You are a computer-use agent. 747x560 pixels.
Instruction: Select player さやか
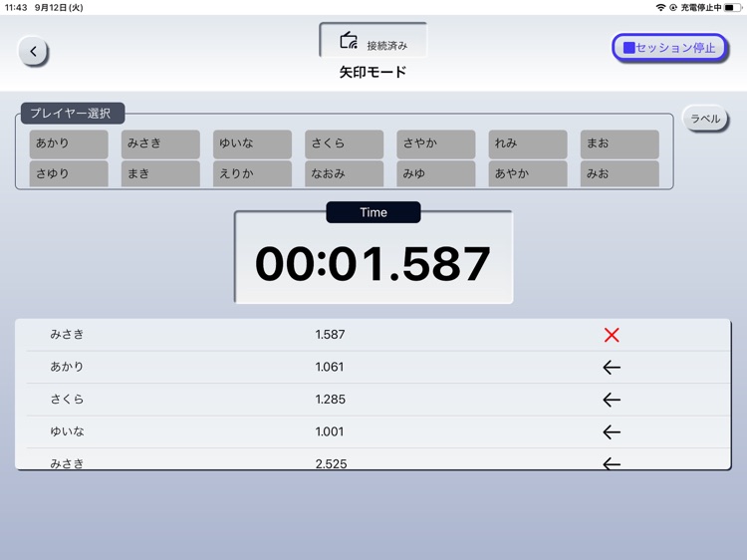[x=436, y=143]
